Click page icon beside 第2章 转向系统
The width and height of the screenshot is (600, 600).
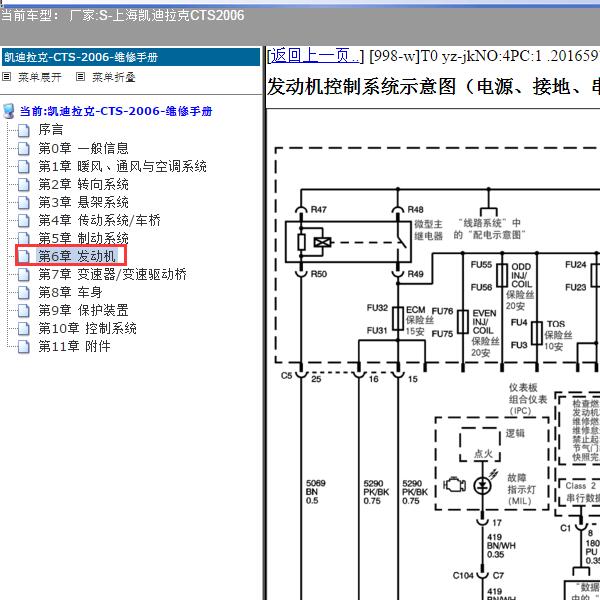(x=24, y=185)
